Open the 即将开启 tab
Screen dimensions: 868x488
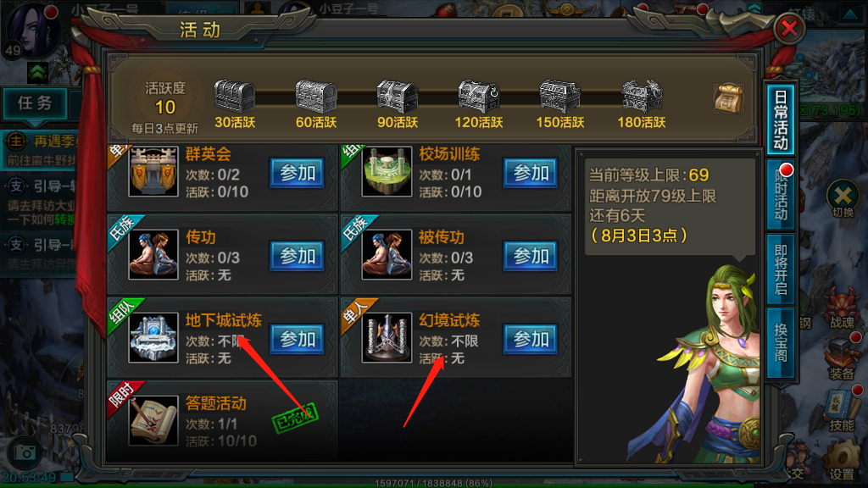[781, 269]
